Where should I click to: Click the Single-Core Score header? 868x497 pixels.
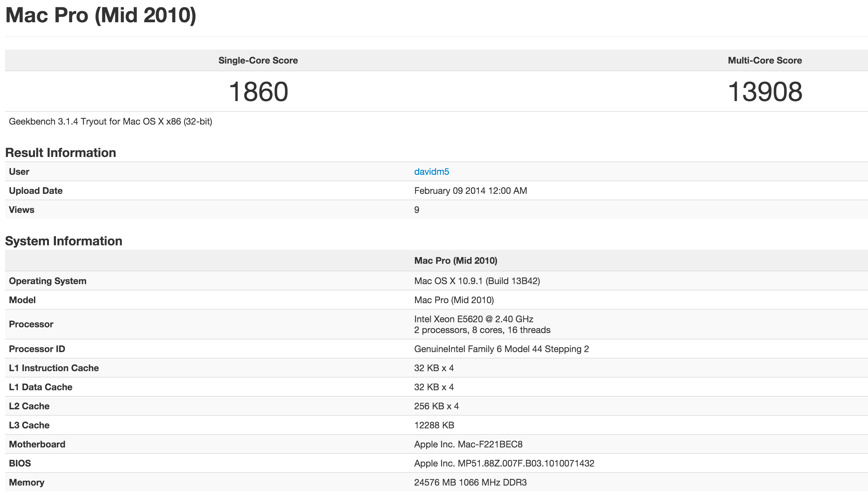point(258,60)
